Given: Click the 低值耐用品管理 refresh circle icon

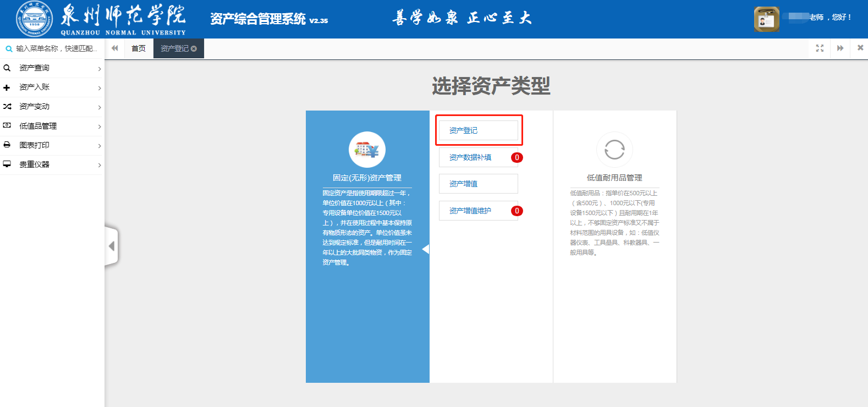Looking at the screenshot, I should 614,150.
